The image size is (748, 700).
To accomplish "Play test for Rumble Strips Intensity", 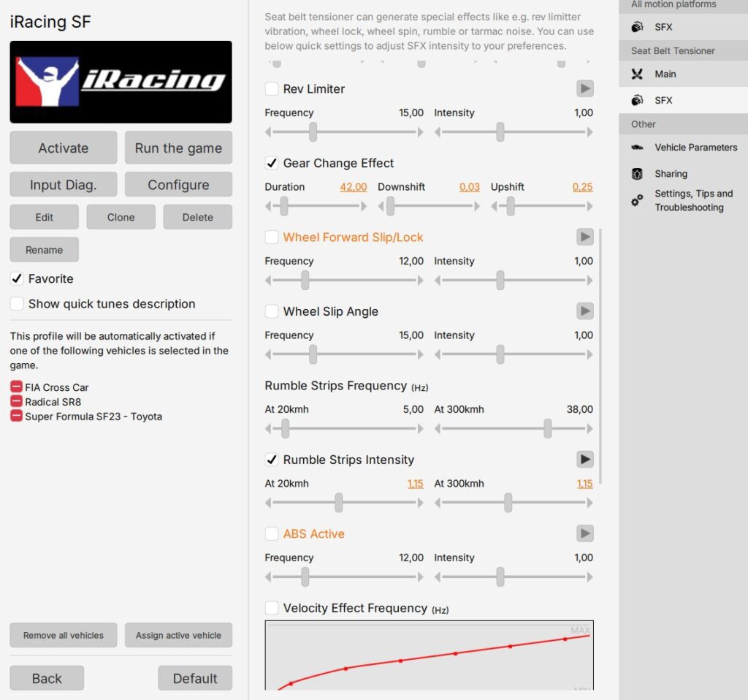I will (584, 460).
